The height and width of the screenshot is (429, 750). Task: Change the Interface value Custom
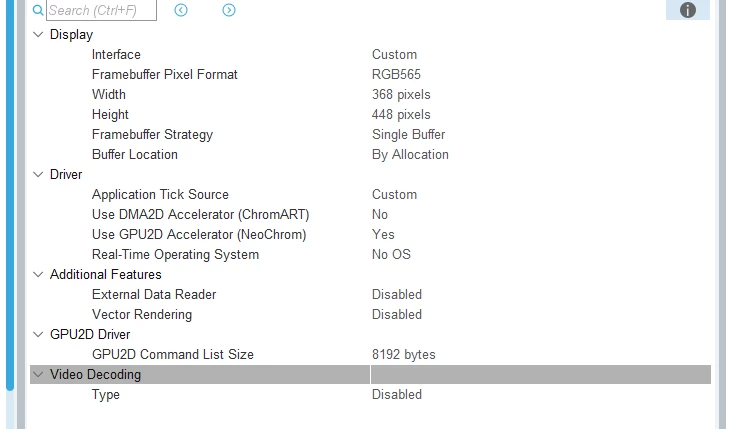click(395, 55)
